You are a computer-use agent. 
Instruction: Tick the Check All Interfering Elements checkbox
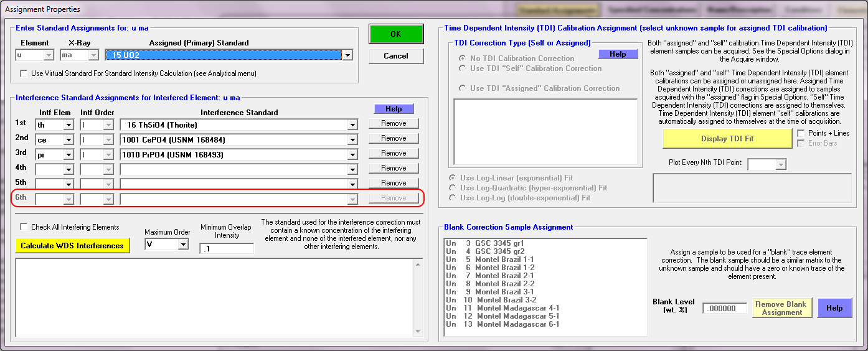24,227
